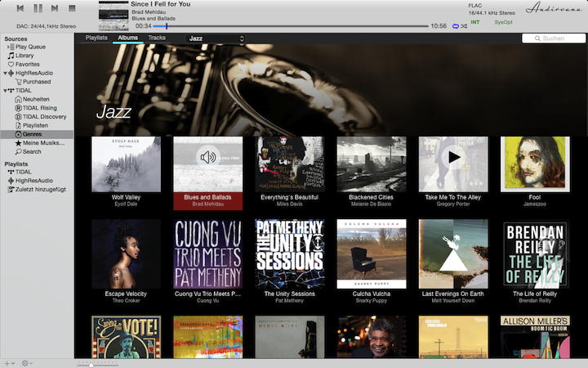
Task: Select TIDAL under Sources
Action: [x=20, y=90]
